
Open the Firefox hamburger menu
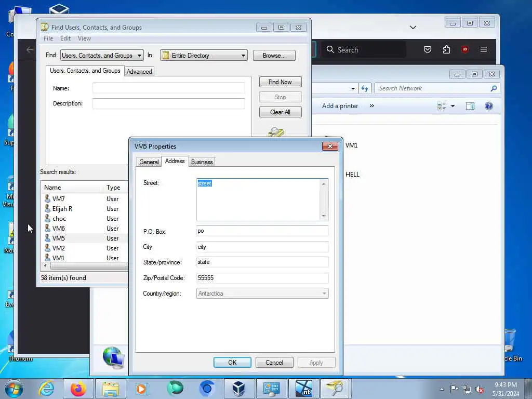coord(484,49)
